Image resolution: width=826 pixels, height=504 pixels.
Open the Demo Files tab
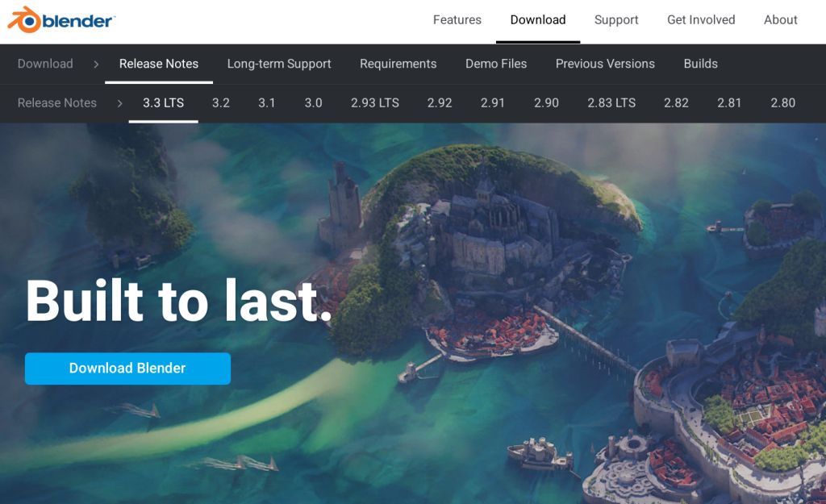[496, 64]
